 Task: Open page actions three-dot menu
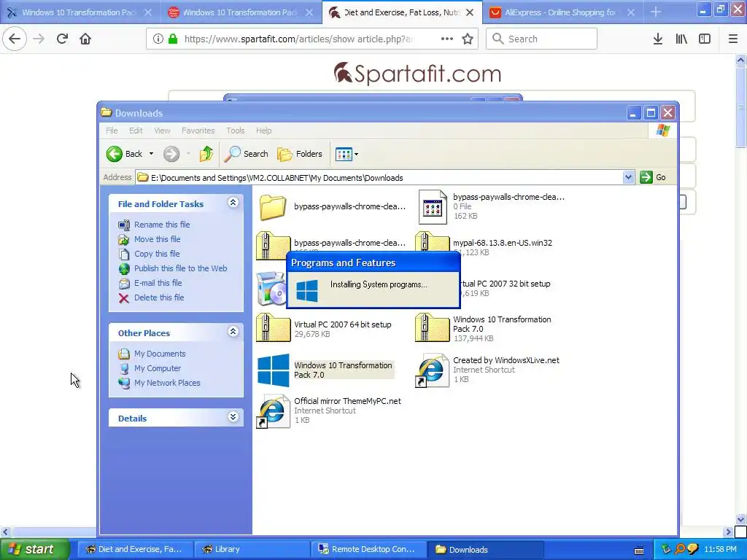coord(447,39)
